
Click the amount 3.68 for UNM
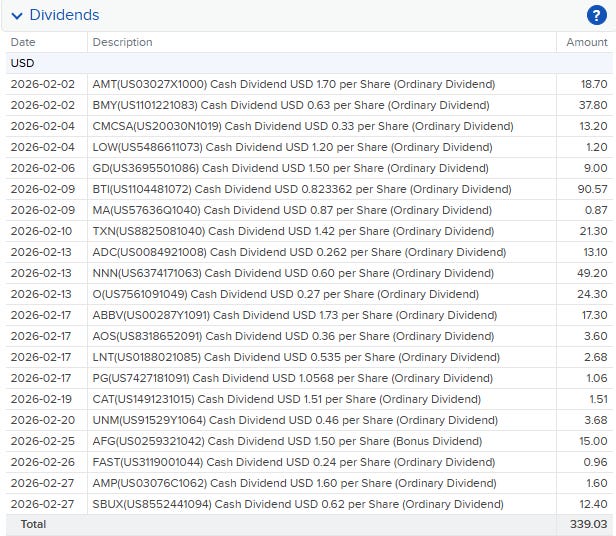[x=596, y=420]
